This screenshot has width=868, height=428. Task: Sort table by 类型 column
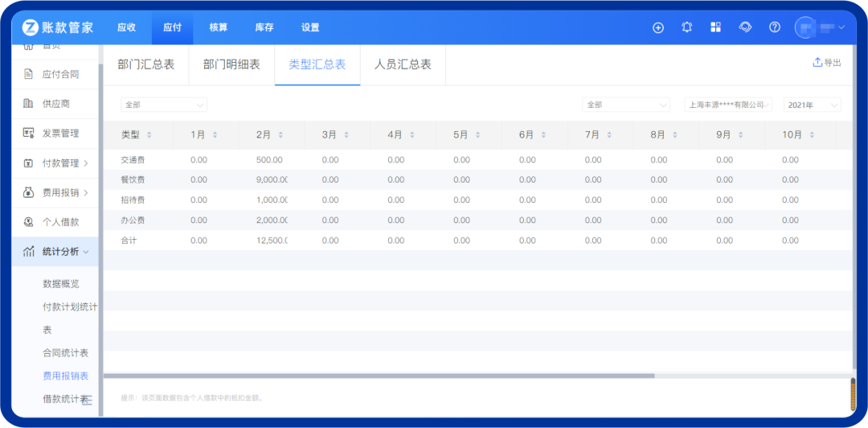point(149,135)
